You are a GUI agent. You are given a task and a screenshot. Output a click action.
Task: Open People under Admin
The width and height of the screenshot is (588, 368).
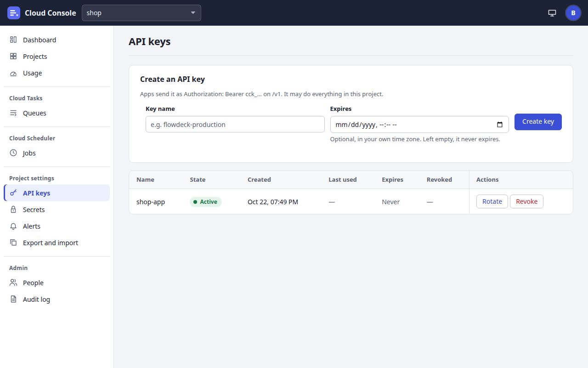(x=57, y=283)
